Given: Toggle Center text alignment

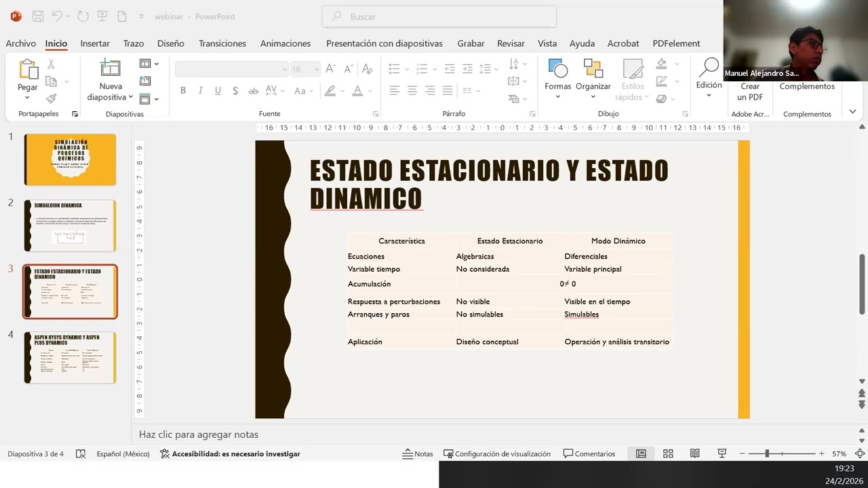Looking at the screenshot, I should click(x=412, y=90).
